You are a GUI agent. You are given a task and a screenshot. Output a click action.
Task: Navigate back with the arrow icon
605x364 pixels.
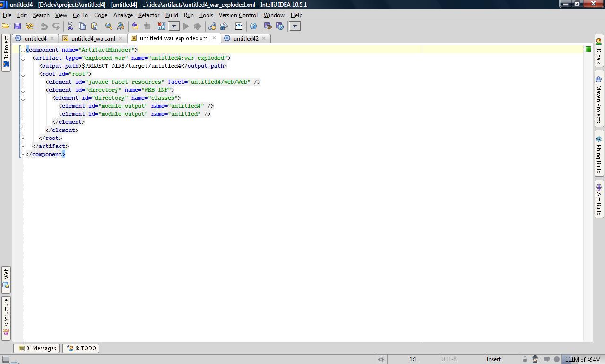(x=135, y=26)
